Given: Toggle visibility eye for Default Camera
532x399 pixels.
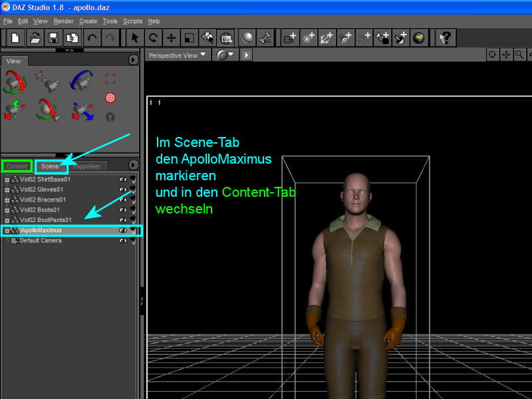Looking at the screenshot, I should pyautogui.click(x=123, y=241).
